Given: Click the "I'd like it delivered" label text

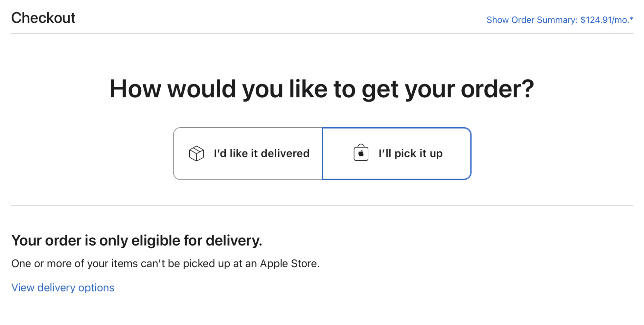Looking at the screenshot, I should [x=261, y=153].
